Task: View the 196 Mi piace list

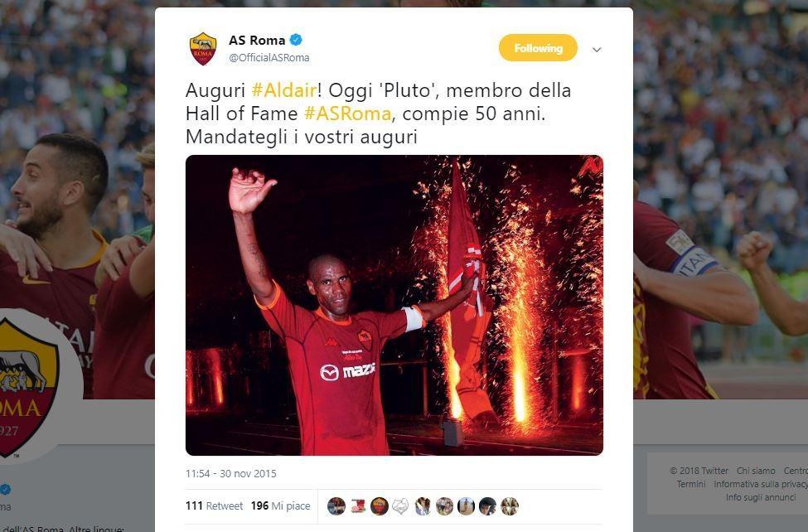Action: 280,506
